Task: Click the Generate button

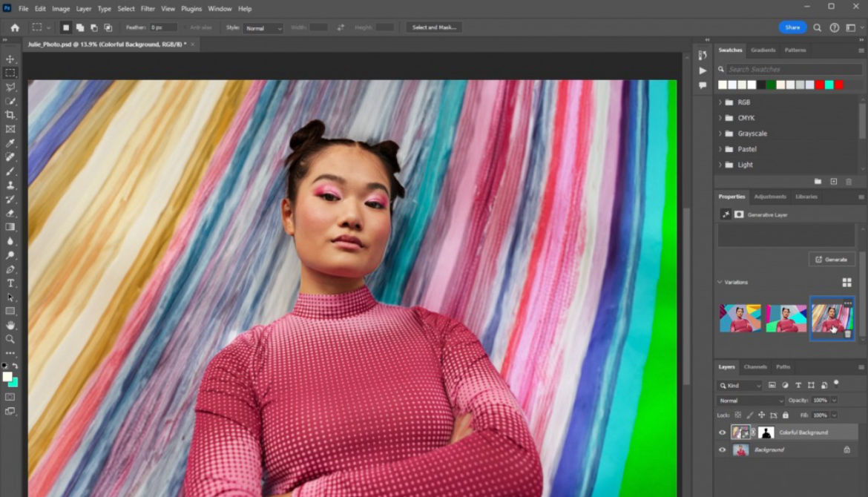Action: pos(832,259)
